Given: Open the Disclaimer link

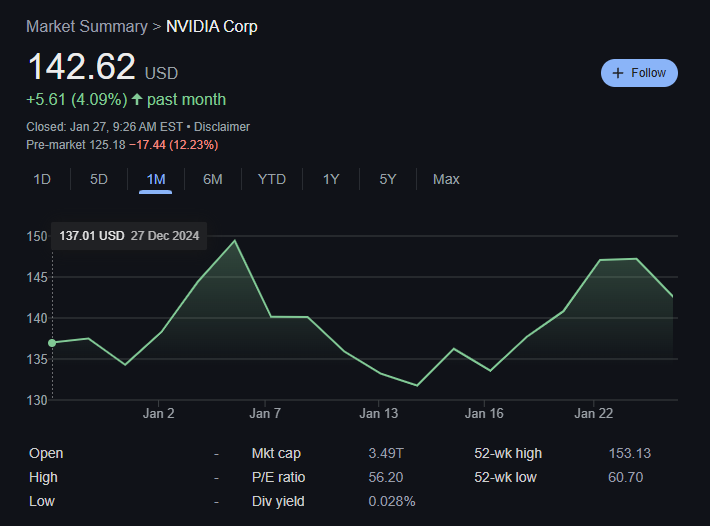Looking at the screenshot, I should [x=222, y=127].
